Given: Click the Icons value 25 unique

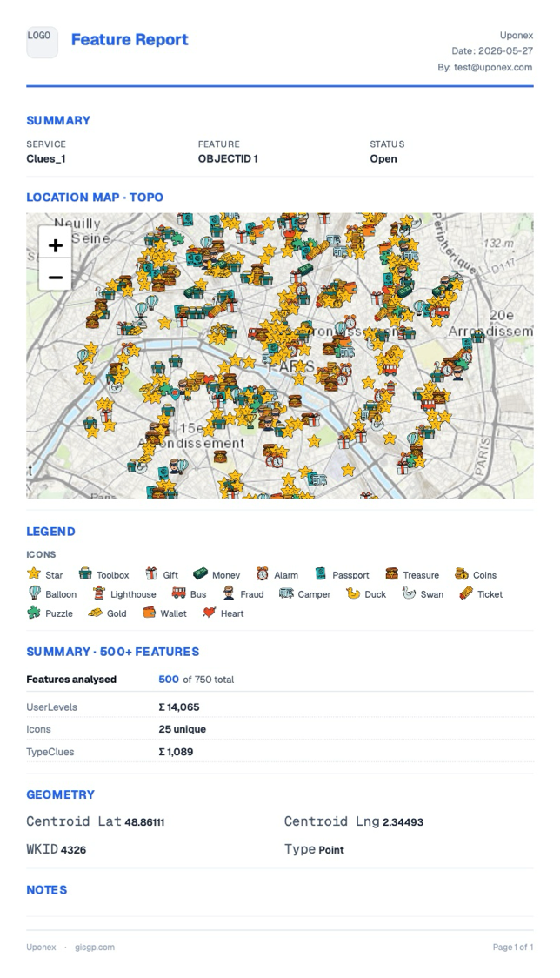Looking at the screenshot, I should coord(182,728).
